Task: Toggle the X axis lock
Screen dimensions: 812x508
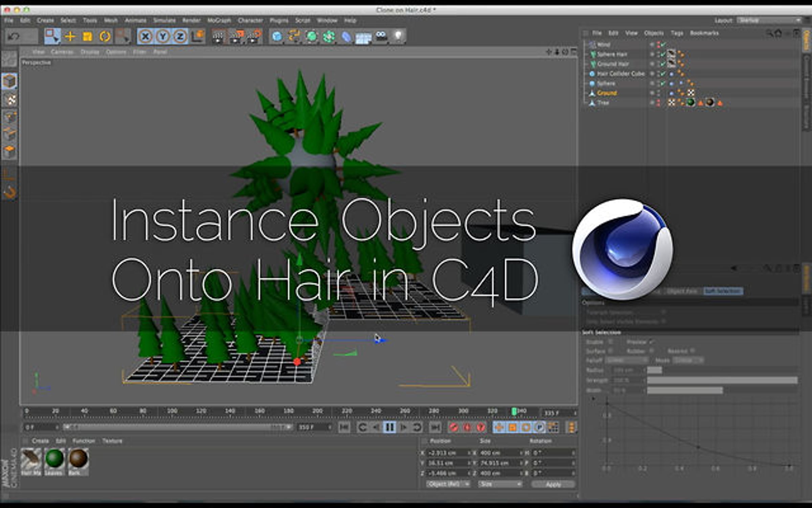Action: [x=145, y=36]
